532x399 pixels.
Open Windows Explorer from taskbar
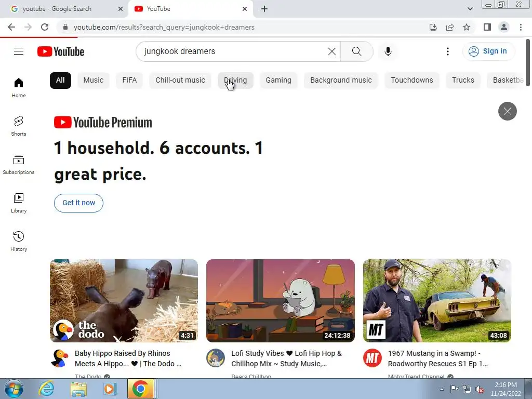pos(78,389)
